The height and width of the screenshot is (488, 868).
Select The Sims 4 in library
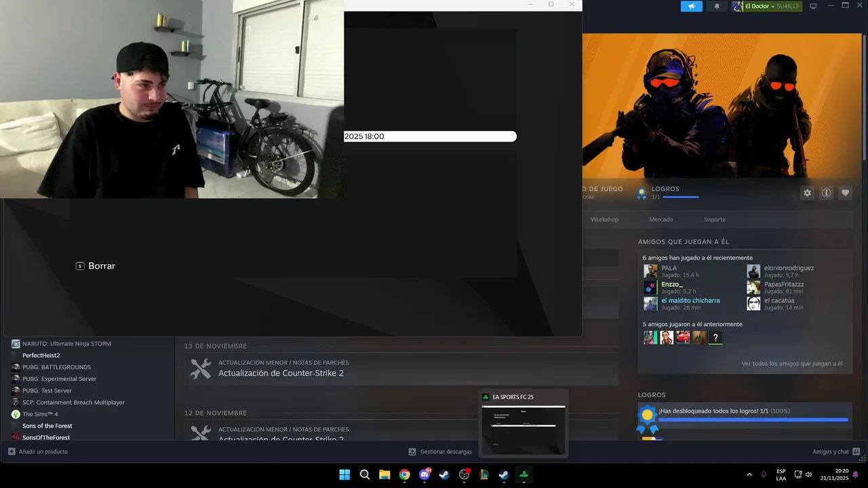(x=40, y=414)
